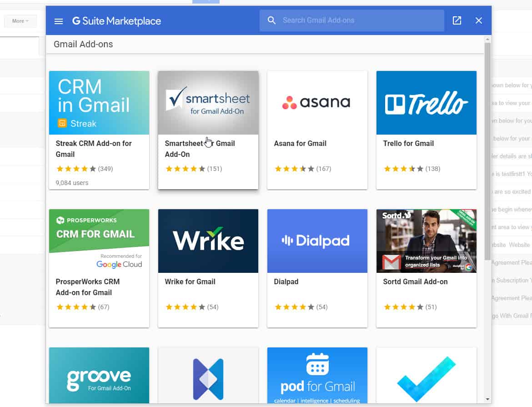The image size is (532, 407).
Task: Open Marketplace in a new window icon
Action: [457, 20]
